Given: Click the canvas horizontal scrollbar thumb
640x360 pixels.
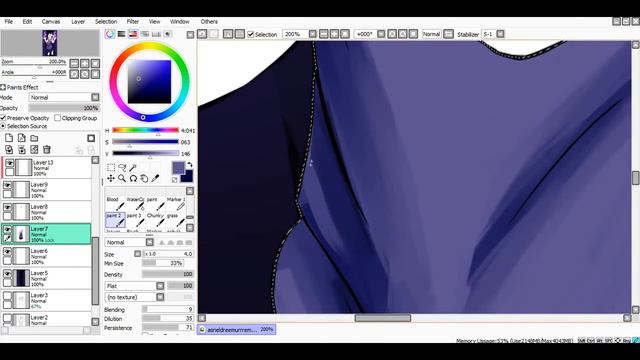Looking at the screenshot, I should click(382, 318).
